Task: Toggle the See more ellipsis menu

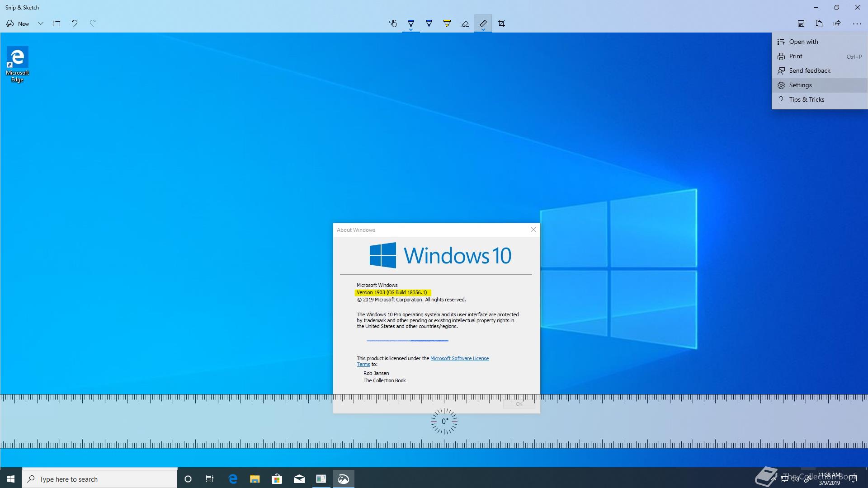Action: point(857,23)
